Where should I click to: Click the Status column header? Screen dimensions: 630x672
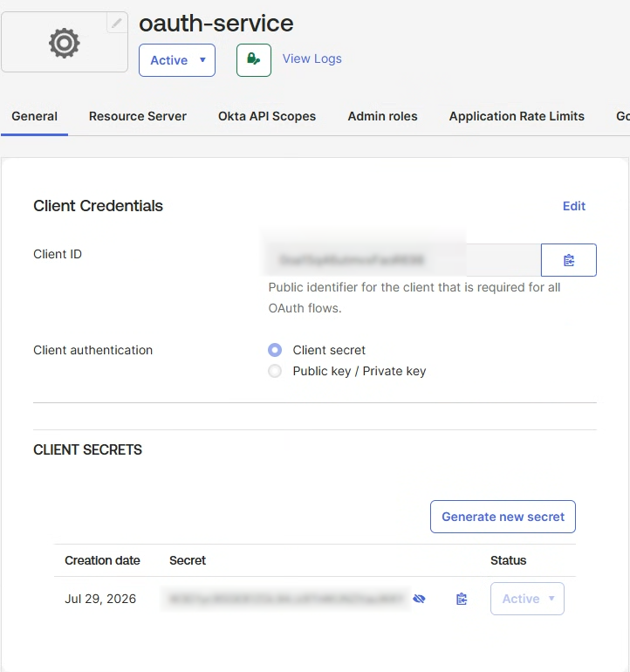tap(509, 560)
